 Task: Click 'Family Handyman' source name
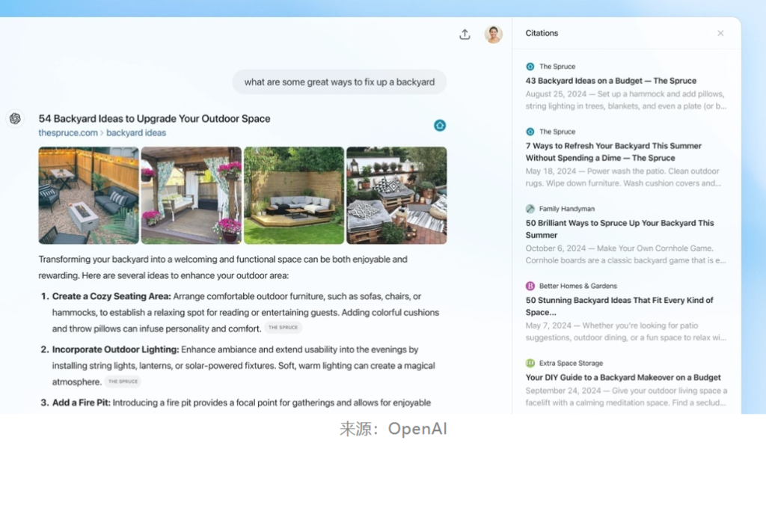(x=567, y=209)
